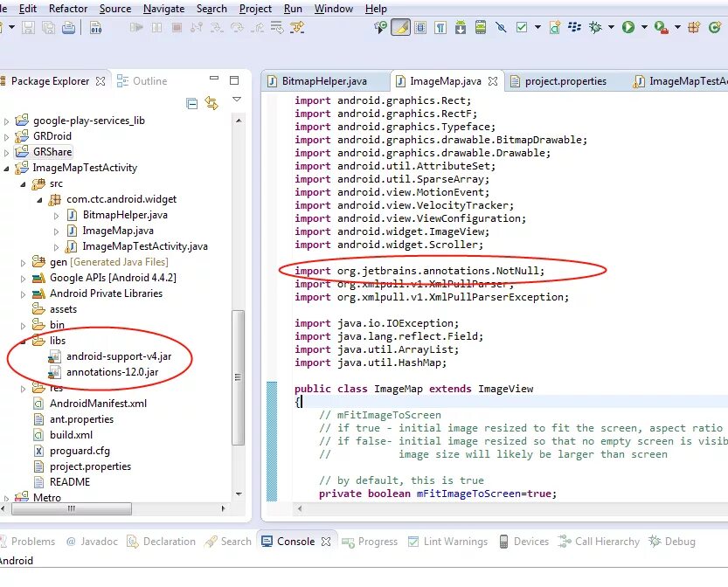Open the Navigate menu

(x=164, y=9)
